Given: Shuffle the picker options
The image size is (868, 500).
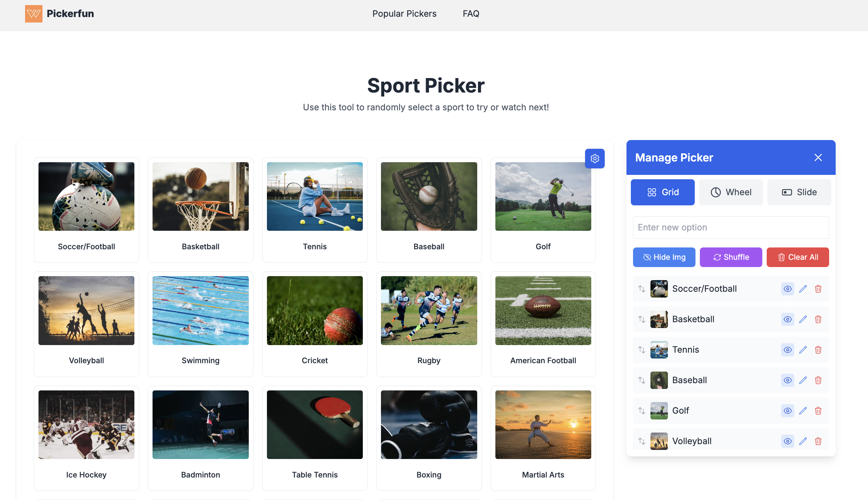Looking at the screenshot, I should (x=731, y=257).
